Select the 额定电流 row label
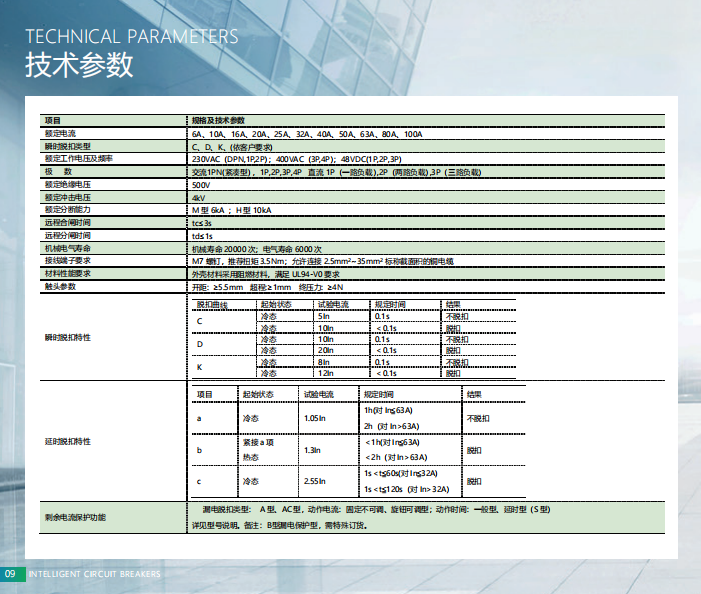The height and width of the screenshot is (594, 701). pyautogui.click(x=61, y=133)
